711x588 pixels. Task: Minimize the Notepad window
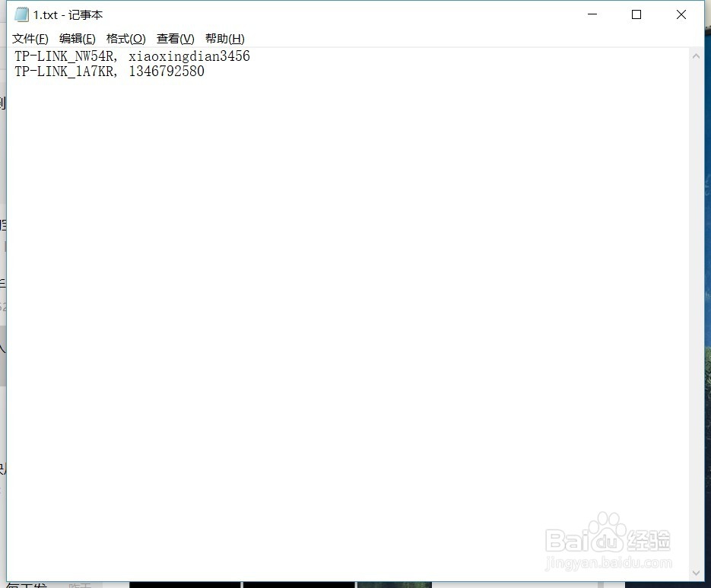592,14
